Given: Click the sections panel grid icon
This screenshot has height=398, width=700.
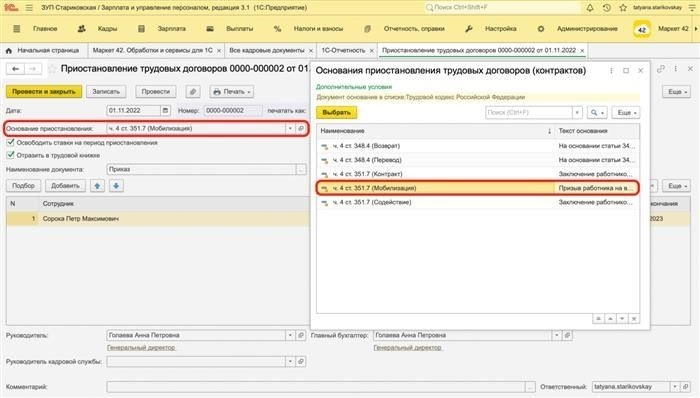Looking at the screenshot, I should tap(17, 29).
